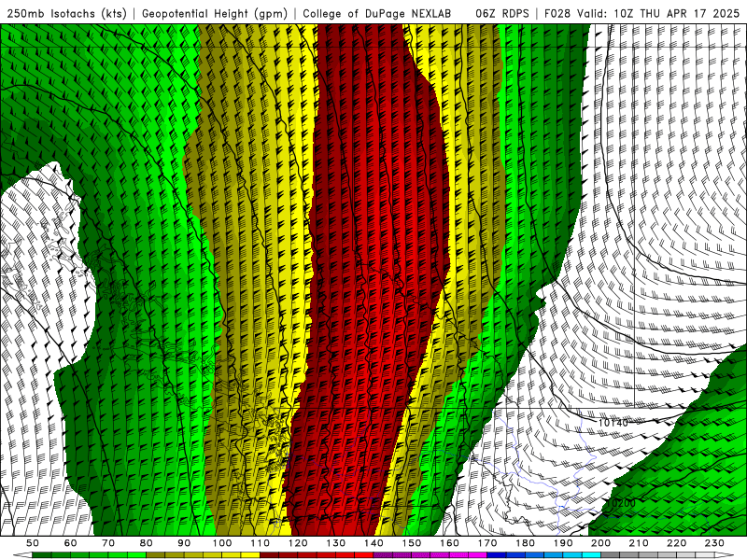This screenshot has width=747, height=560.
Task: Click the colorbar label "130"
Action: [x=336, y=543]
